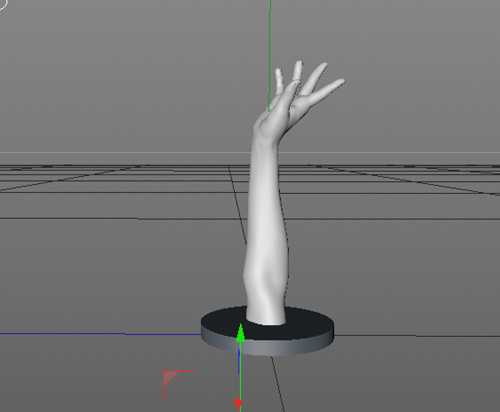This screenshot has height=412, width=500.
Task: Click the red triangular plane handle
Action: (170, 378)
